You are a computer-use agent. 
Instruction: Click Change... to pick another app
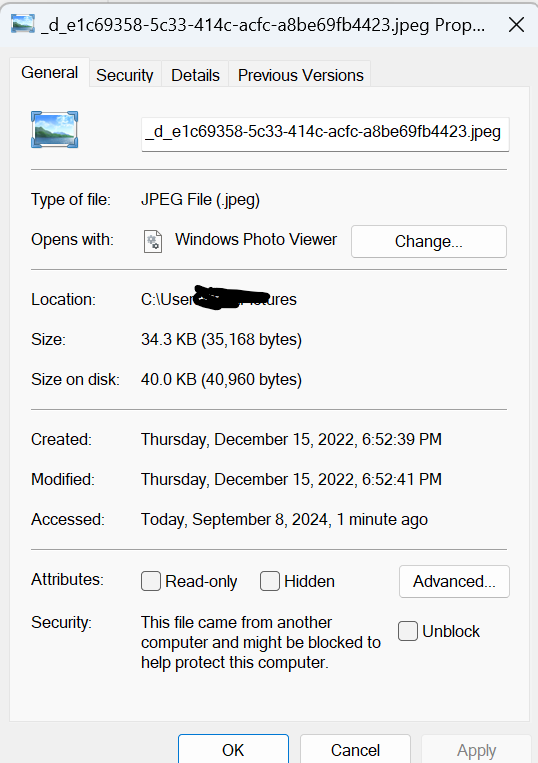[429, 241]
